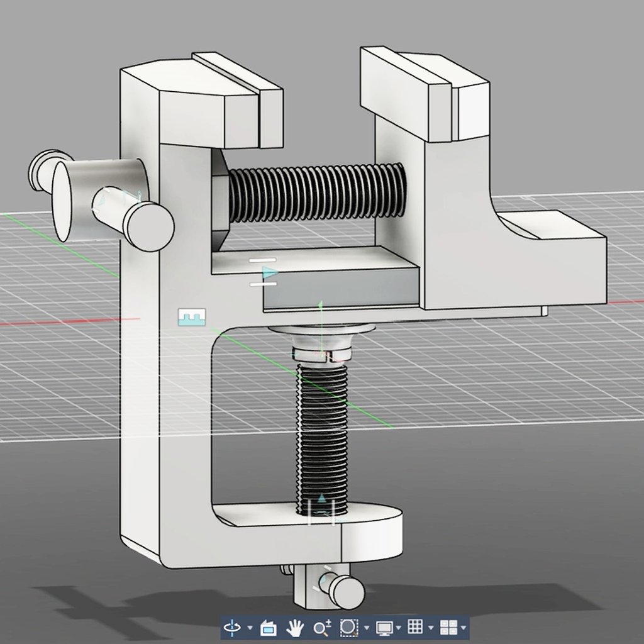Click the Zoom Window fit icon
This screenshot has height=644, width=644.
[348, 627]
